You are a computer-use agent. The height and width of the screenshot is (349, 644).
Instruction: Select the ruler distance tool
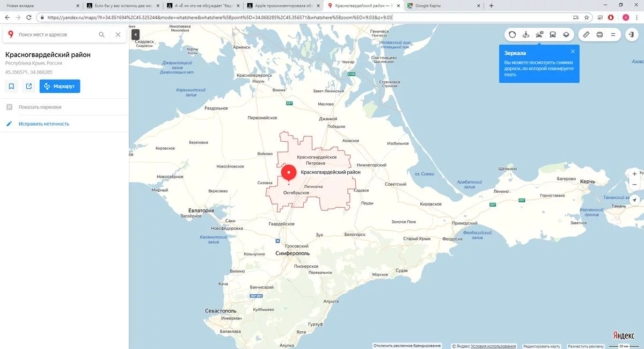click(586, 34)
